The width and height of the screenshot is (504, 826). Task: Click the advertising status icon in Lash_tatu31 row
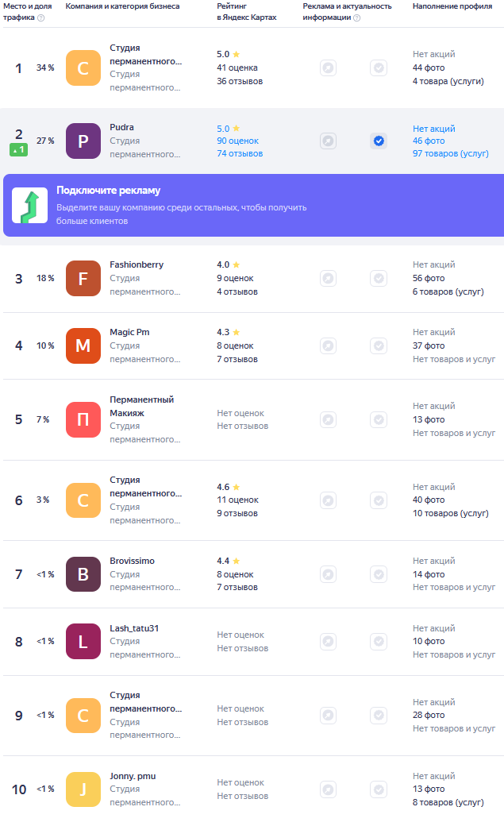pyautogui.click(x=328, y=642)
